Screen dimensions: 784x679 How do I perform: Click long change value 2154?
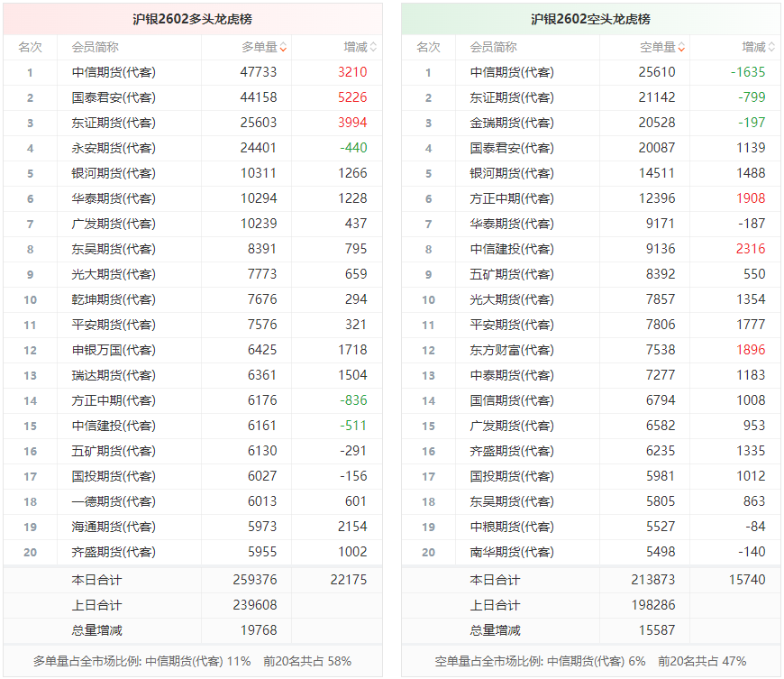tap(352, 527)
